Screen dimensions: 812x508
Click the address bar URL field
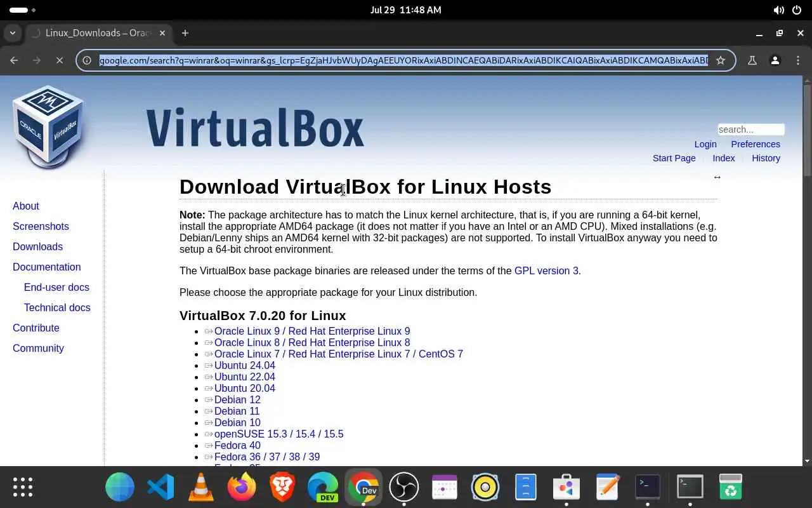coord(403,60)
